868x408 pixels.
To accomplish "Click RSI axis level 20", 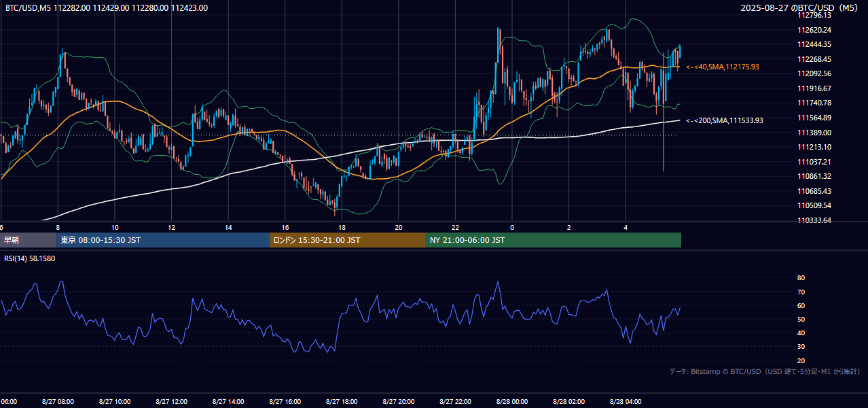I will (x=801, y=360).
